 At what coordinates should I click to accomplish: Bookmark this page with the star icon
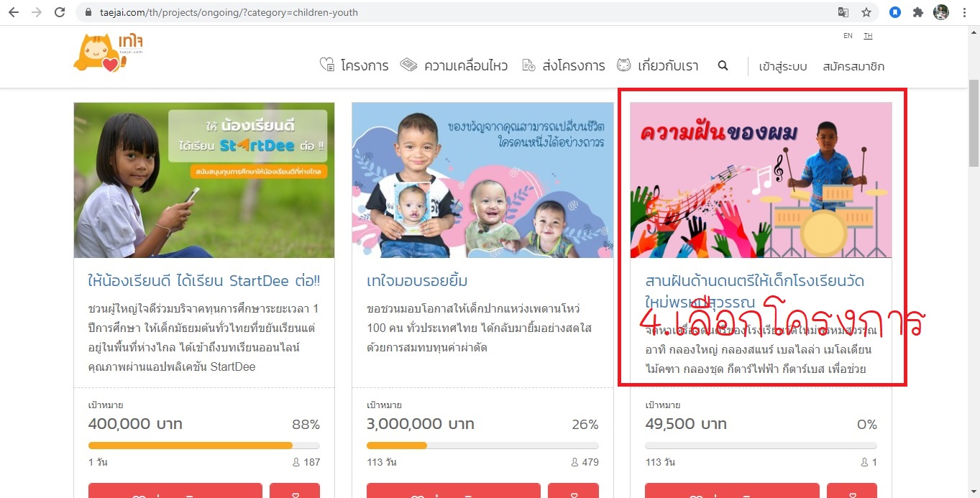tap(866, 12)
